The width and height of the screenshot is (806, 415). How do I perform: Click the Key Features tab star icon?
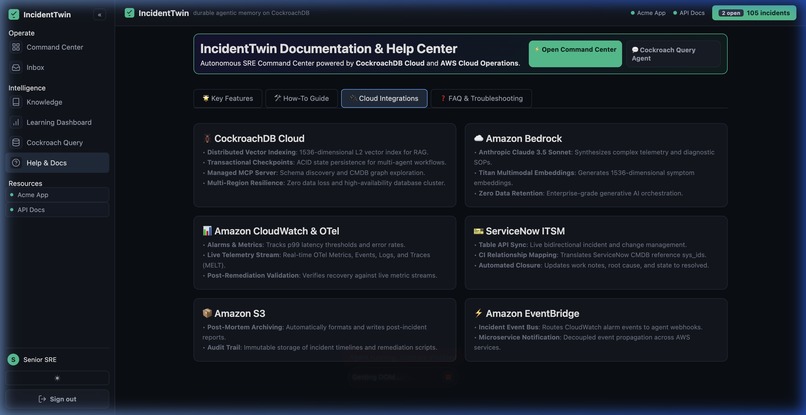point(206,98)
